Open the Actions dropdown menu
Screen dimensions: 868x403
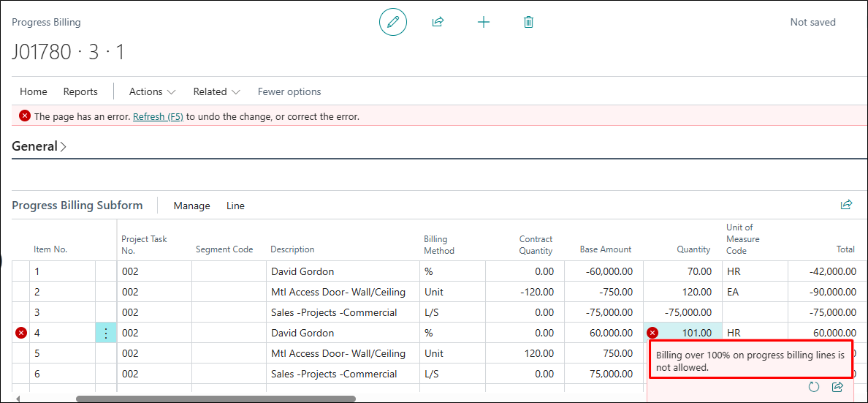click(152, 91)
